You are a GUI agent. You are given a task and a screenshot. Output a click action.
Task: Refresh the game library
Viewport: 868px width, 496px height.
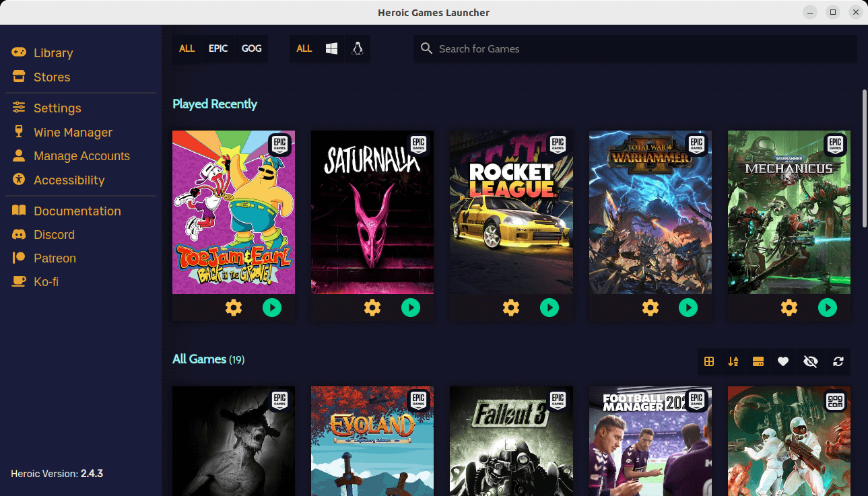[x=838, y=361]
